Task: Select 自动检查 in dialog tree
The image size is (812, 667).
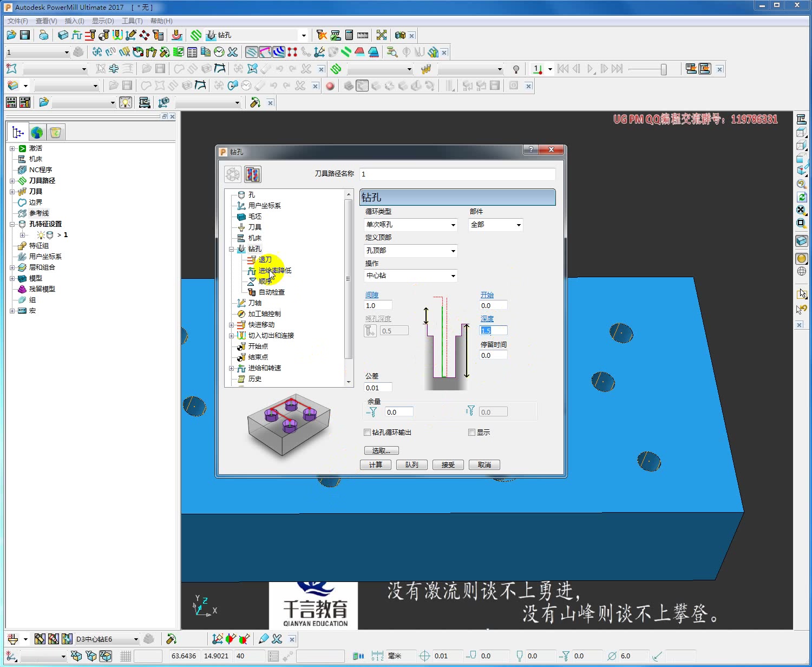Action: [x=272, y=292]
